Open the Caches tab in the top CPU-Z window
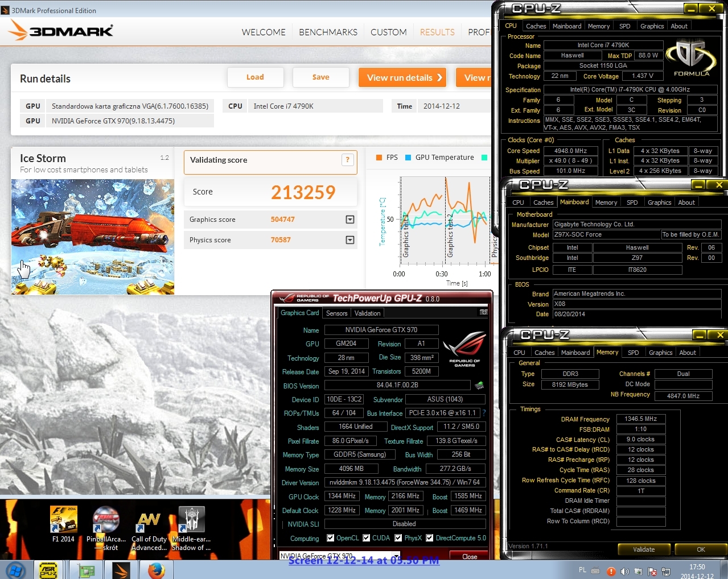This screenshot has height=579, width=728. [x=536, y=26]
